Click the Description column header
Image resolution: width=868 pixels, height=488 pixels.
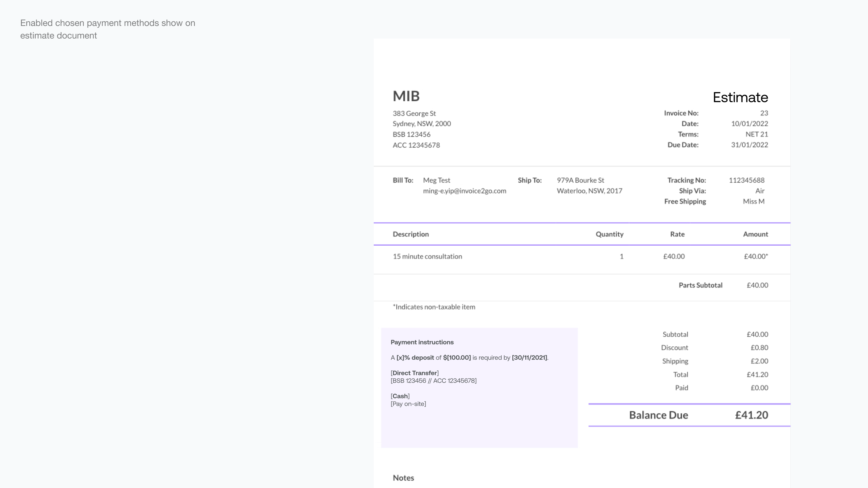(410, 234)
